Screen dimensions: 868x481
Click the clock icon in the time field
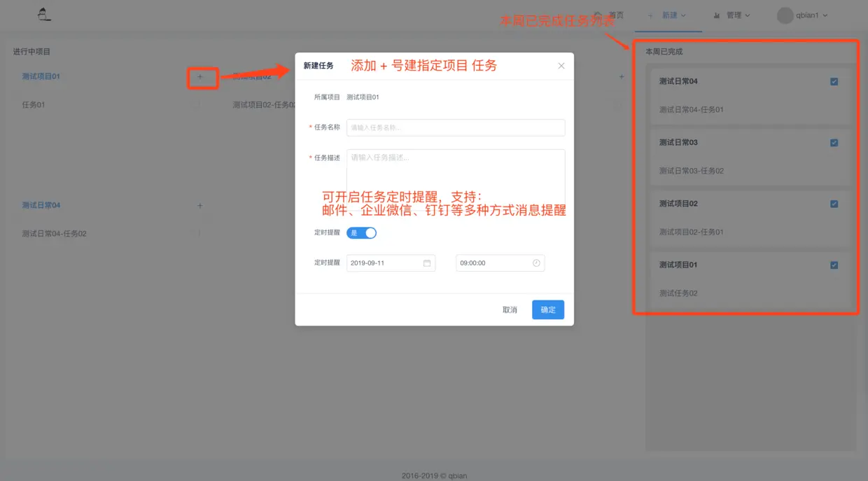coord(536,263)
